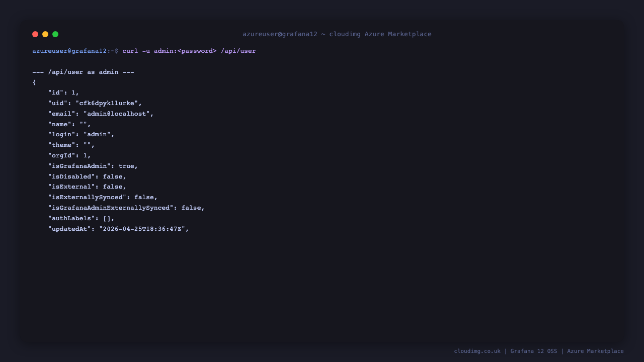Click the '"authLabels": [],' line
644x362 pixels.
[81, 218]
